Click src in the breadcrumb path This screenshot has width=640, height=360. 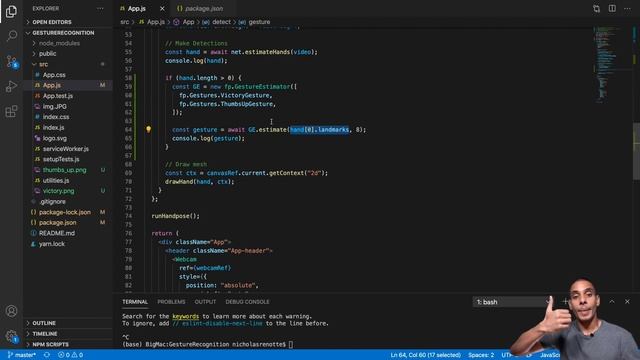124,22
